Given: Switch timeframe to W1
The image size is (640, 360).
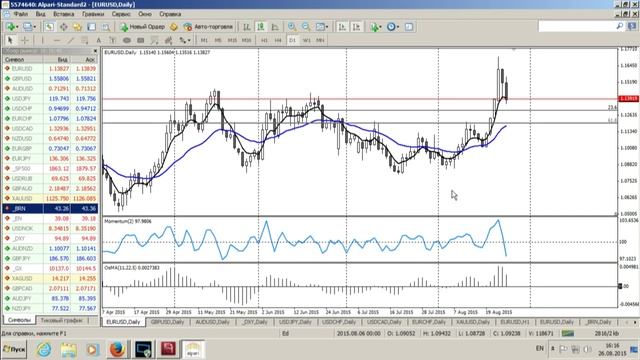Looking at the screenshot, I should pyautogui.click(x=306, y=40).
